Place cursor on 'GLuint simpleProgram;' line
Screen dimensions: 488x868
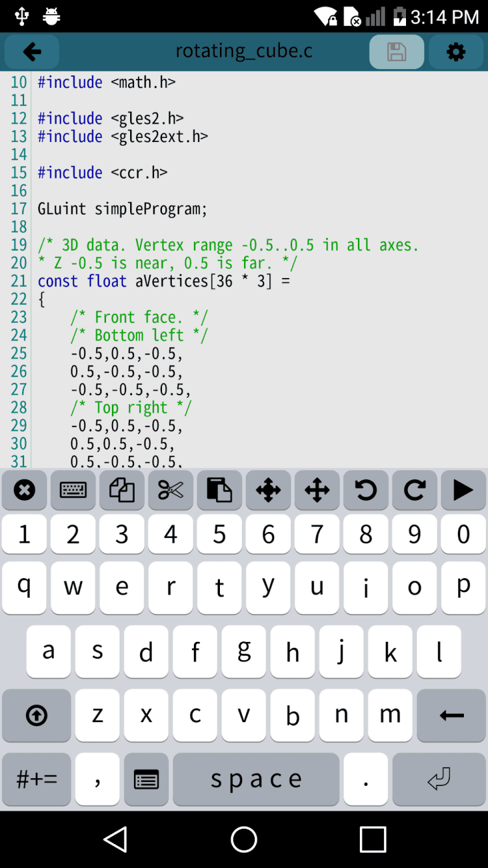[122, 209]
